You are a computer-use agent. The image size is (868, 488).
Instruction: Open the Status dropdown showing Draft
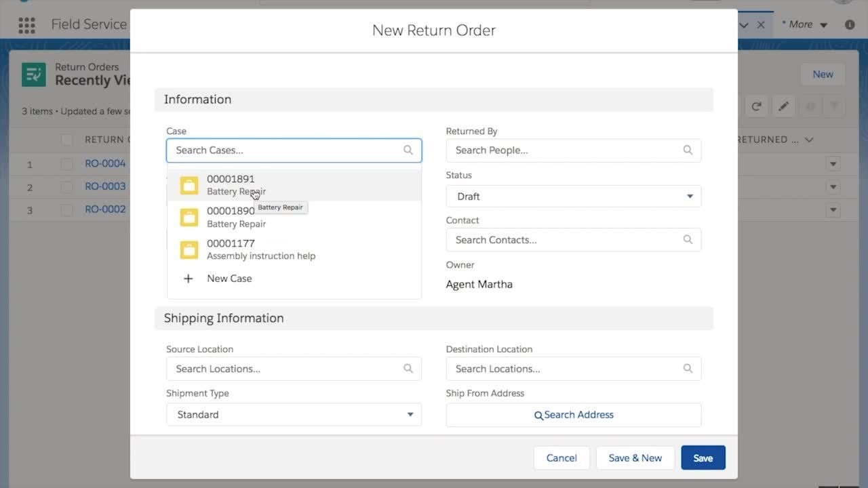[x=573, y=197]
